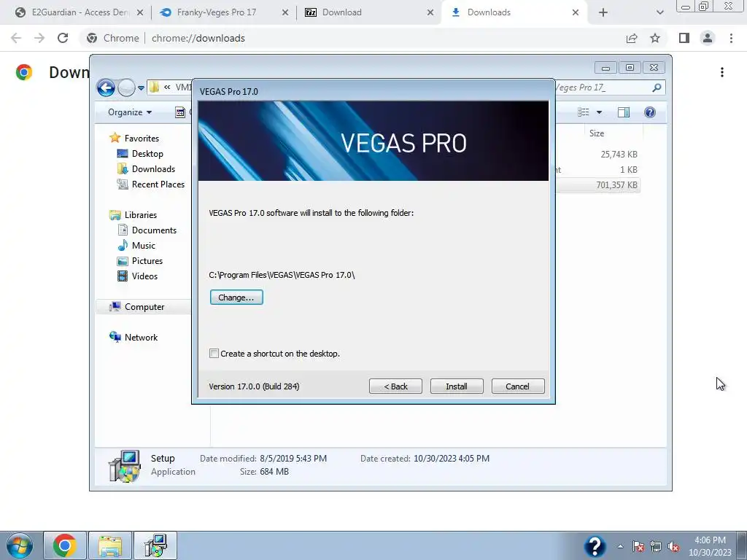
Task: Show hidden tray icons arrow
Action: pos(620,547)
